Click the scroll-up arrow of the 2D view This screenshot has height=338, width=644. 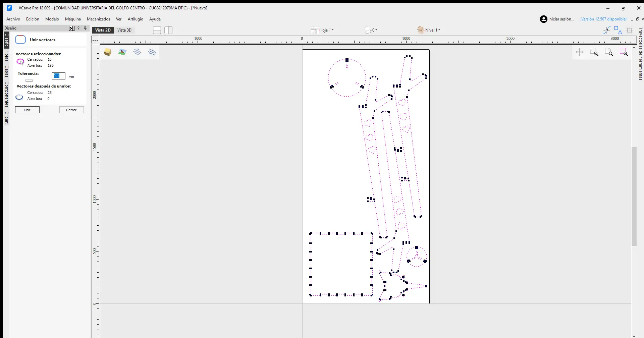click(634, 48)
